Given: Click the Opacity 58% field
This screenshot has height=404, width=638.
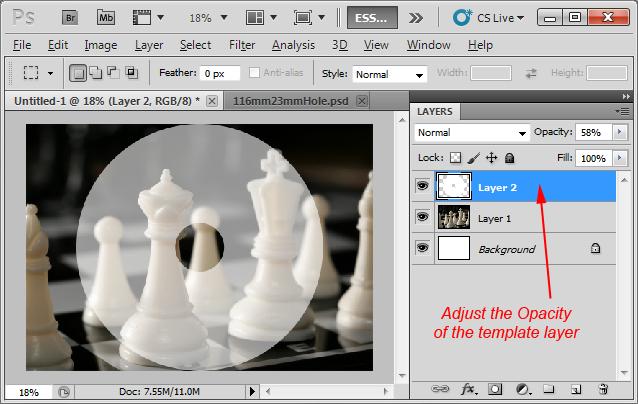Looking at the screenshot, I should tap(594, 132).
